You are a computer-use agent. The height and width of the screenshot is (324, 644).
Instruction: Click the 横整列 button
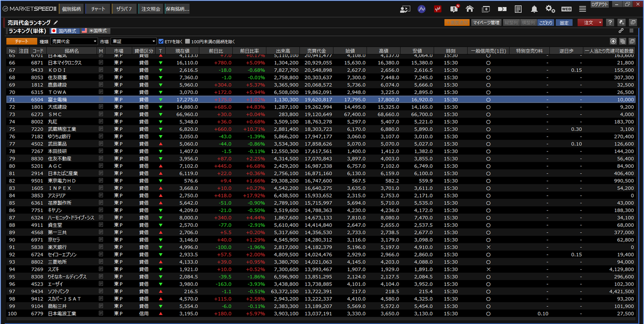pyautogui.click(x=528, y=23)
